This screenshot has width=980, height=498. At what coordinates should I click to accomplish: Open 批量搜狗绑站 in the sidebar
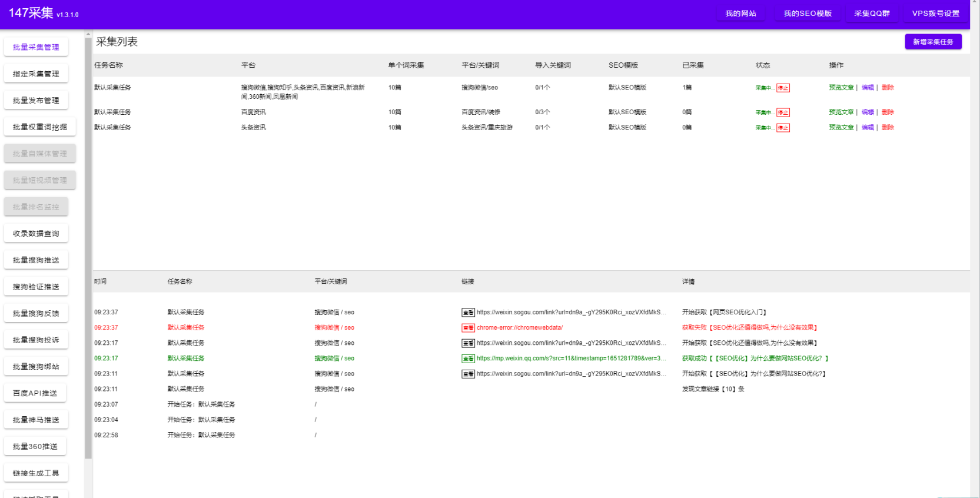click(36, 366)
